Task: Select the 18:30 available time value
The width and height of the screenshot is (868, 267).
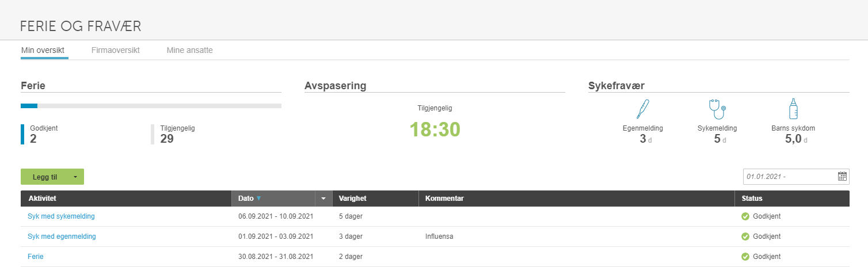Action: point(435,129)
